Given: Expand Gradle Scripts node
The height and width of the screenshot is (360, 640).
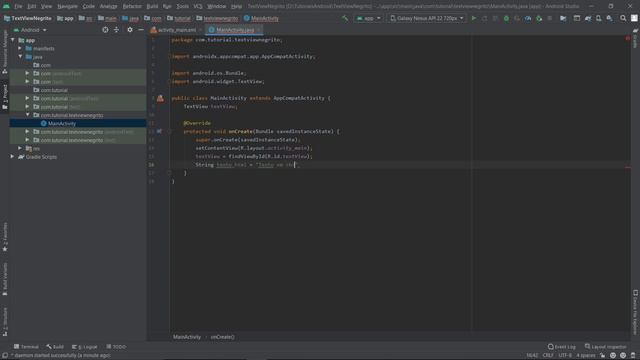Looking at the screenshot, I should click(x=13, y=157).
